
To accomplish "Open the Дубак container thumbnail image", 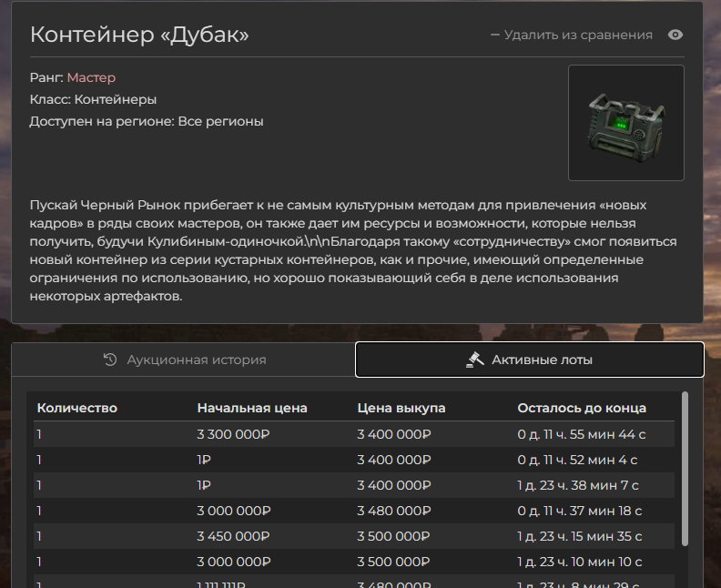I will [x=625, y=123].
